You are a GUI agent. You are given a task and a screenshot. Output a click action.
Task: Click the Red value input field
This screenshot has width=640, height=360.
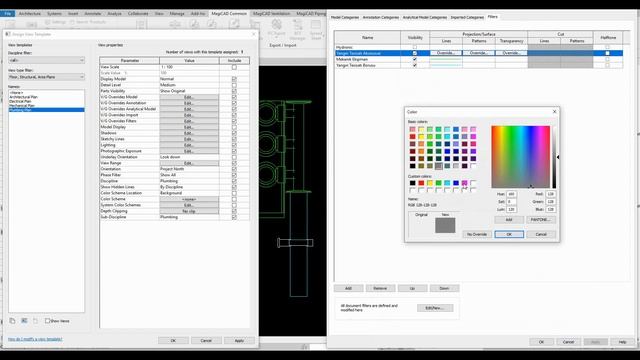tap(551, 194)
